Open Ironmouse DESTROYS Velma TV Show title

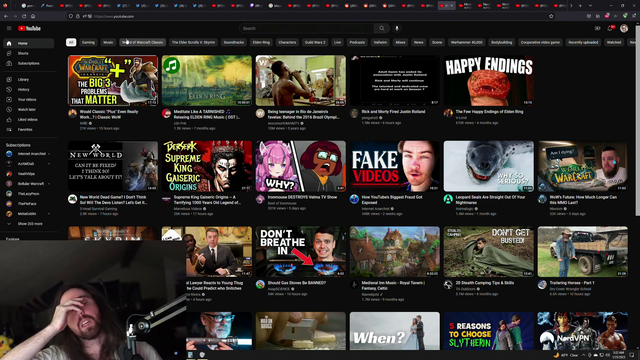(x=302, y=197)
